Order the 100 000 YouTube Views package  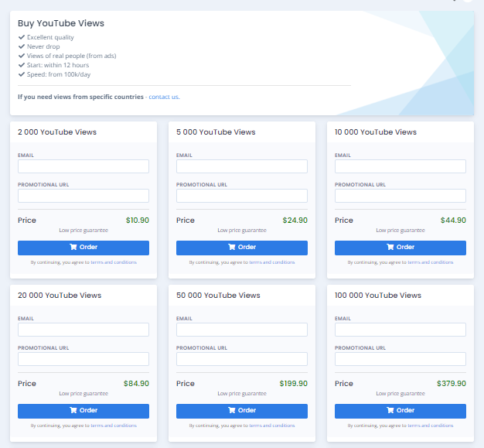coord(400,411)
